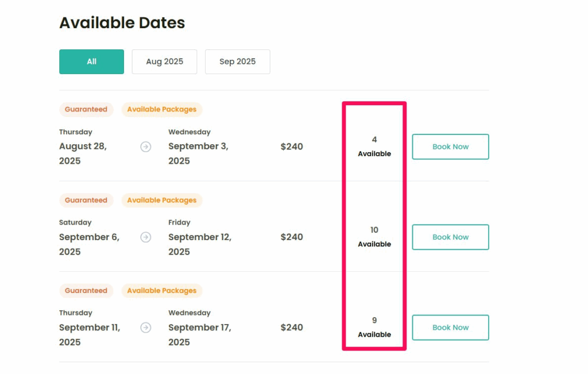Screen dimensions: 588x374
Task: Click the "10 Available" seats indicator
Action: (374, 237)
